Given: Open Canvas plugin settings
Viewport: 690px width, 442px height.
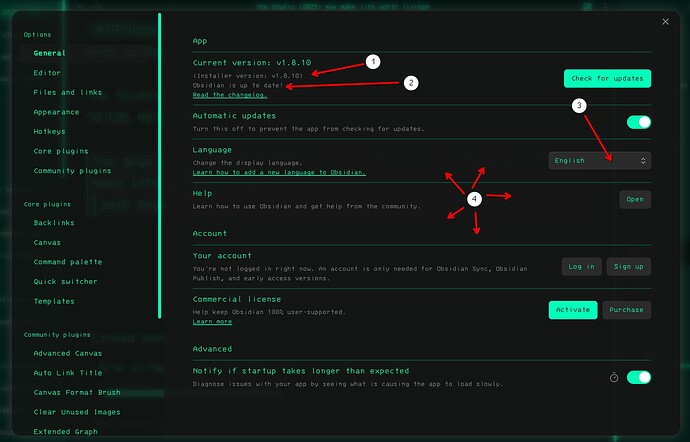Looking at the screenshot, I should tap(47, 242).
